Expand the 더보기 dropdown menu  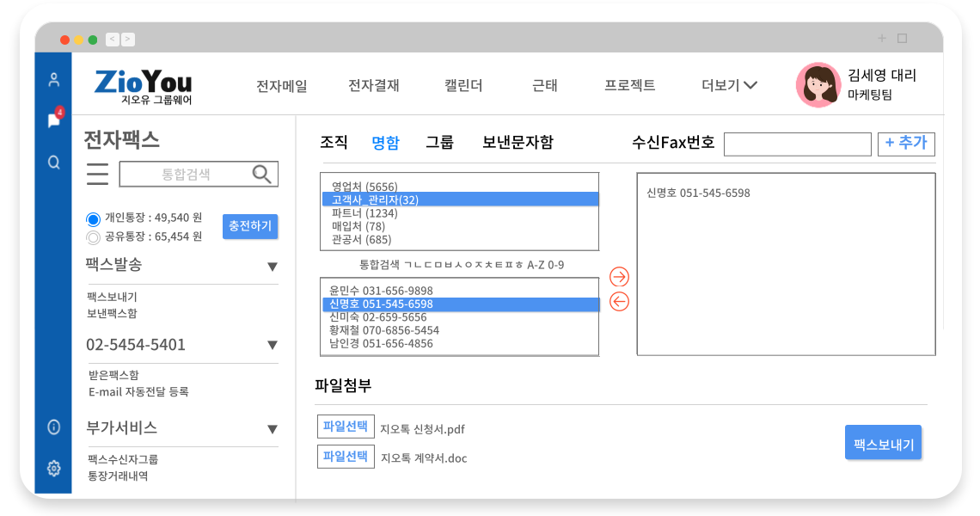(x=729, y=85)
